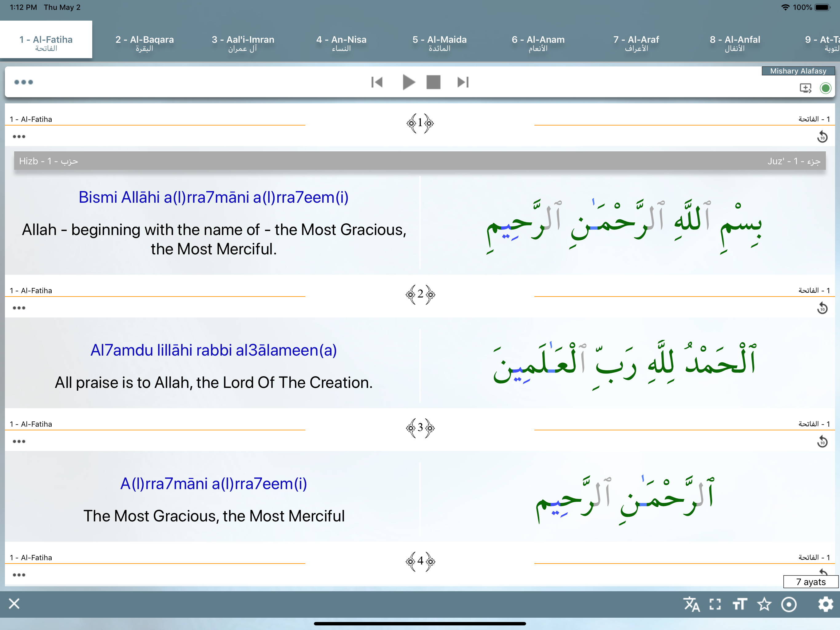Viewport: 840px width, 630px height.
Task: Open text size settings icon
Action: [x=739, y=604]
